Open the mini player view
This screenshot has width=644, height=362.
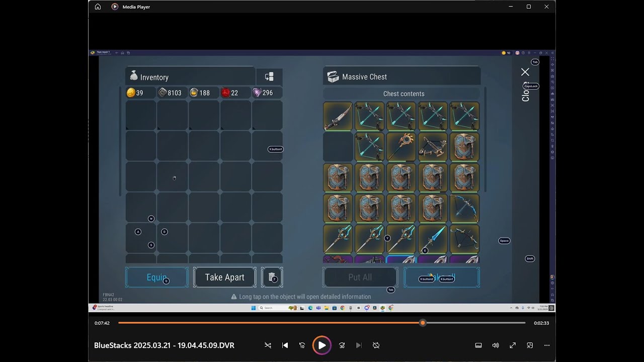click(530, 345)
